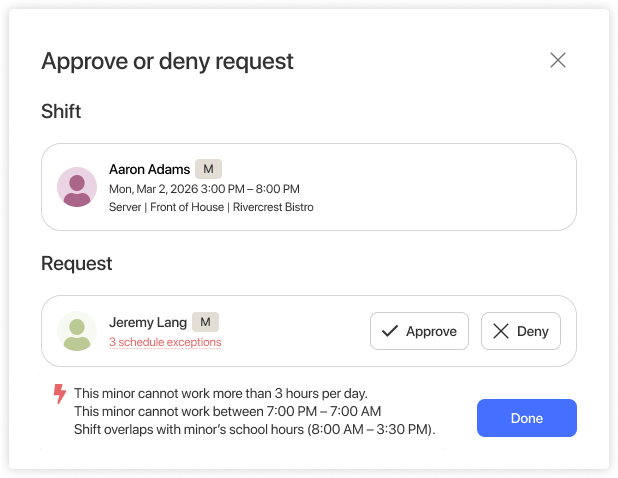Click the Mon, Mar 2, 2026 shift time
618x478 pixels.
point(204,189)
